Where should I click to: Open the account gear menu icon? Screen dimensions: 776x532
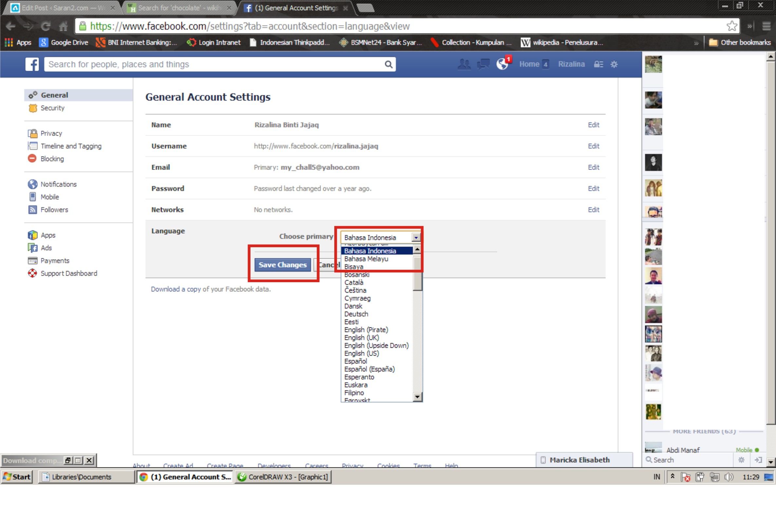point(614,64)
